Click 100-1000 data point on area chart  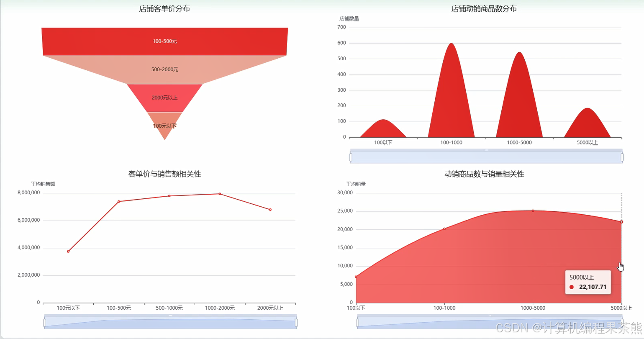point(444,229)
